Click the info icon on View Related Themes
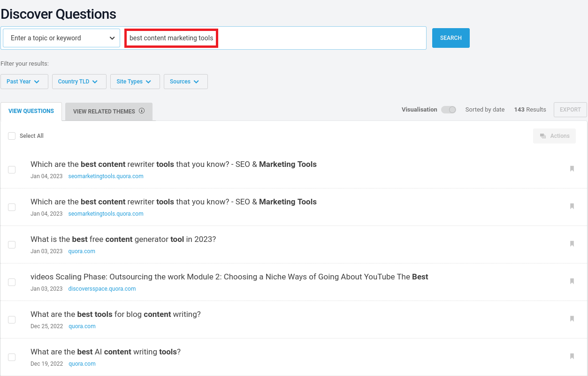The width and height of the screenshot is (588, 376). [142, 111]
